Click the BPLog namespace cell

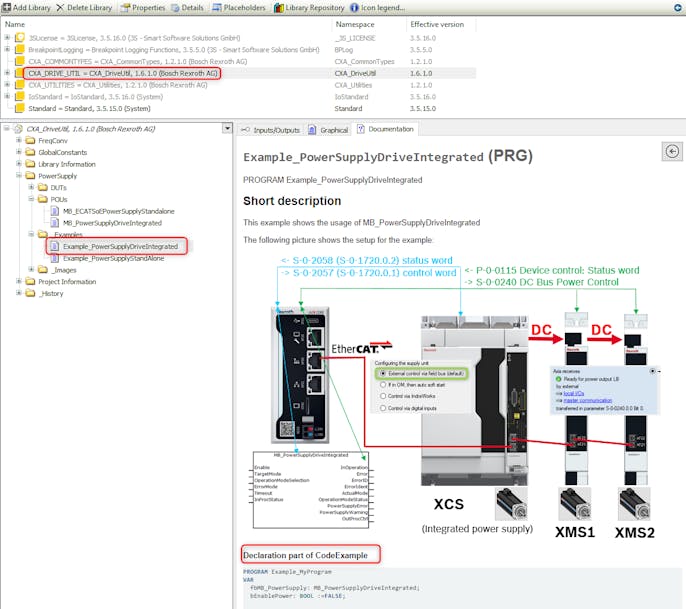pos(344,50)
